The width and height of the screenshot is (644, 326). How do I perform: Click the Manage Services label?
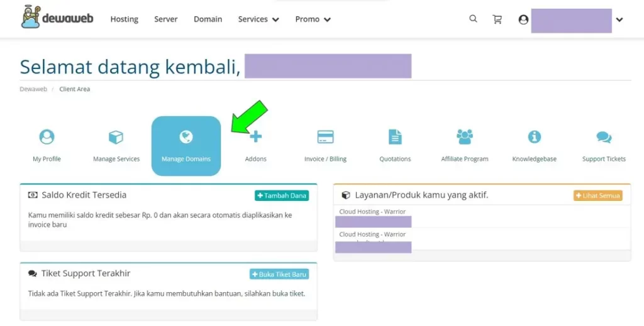(x=116, y=159)
